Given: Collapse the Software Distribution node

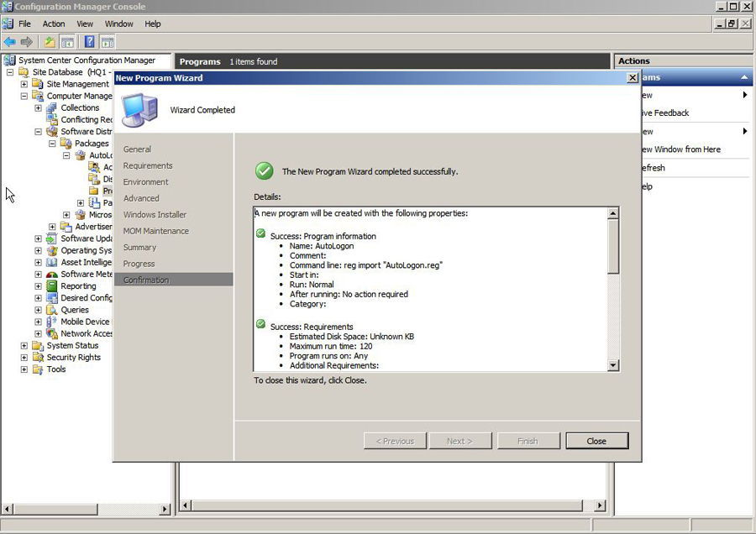Looking at the screenshot, I should [x=38, y=131].
